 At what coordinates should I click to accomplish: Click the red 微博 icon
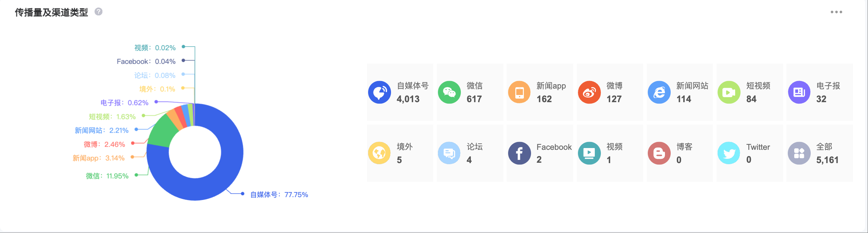589,92
